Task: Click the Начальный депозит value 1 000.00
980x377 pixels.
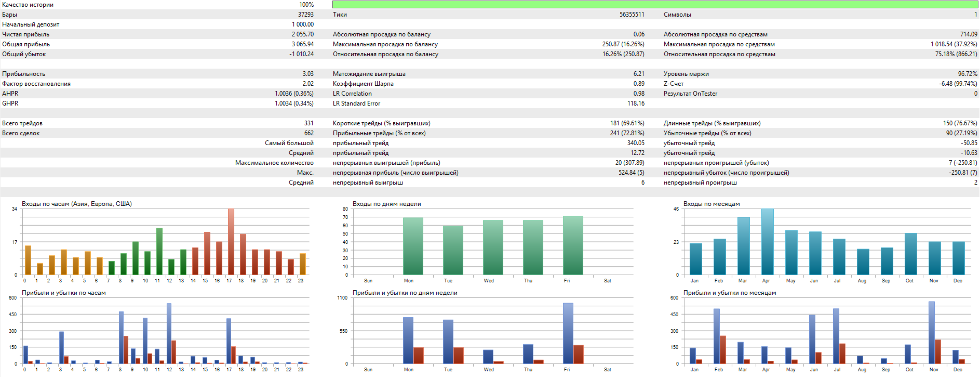Action: (x=302, y=24)
